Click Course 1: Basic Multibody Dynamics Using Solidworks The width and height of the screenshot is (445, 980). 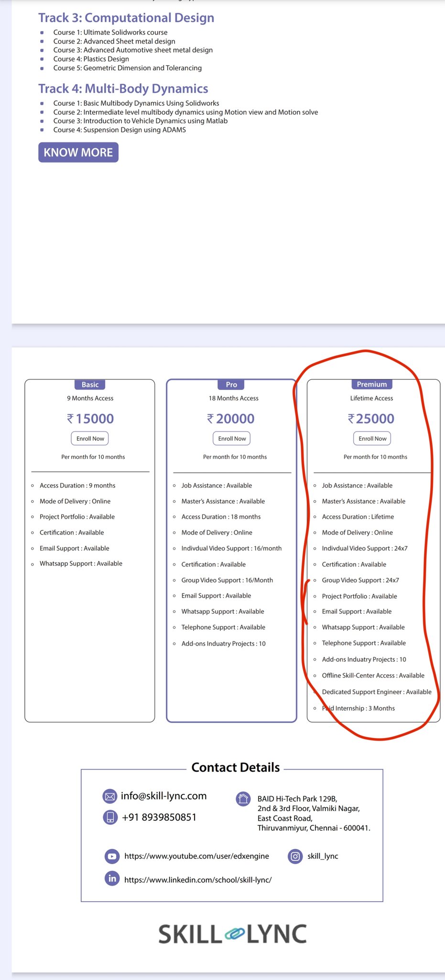(136, 103)
